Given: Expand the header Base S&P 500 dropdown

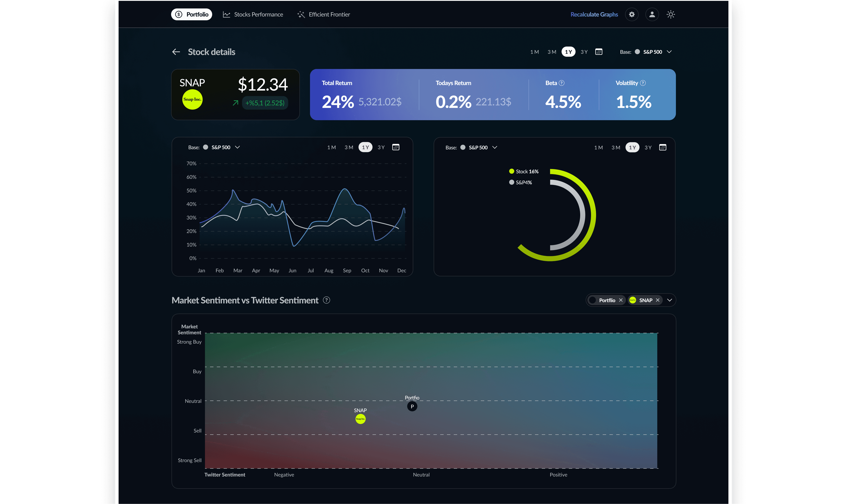Looking at the screenshot, I should click(669, 52).
